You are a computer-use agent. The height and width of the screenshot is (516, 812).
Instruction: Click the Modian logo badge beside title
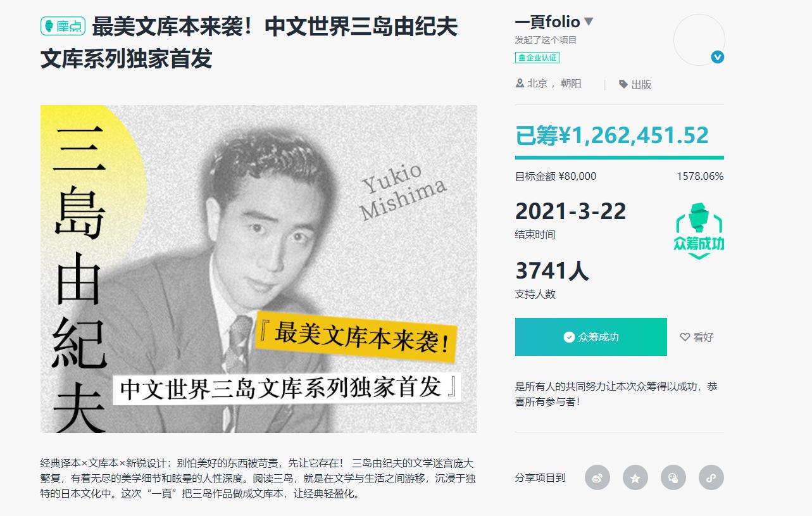[x=63, y=27]
